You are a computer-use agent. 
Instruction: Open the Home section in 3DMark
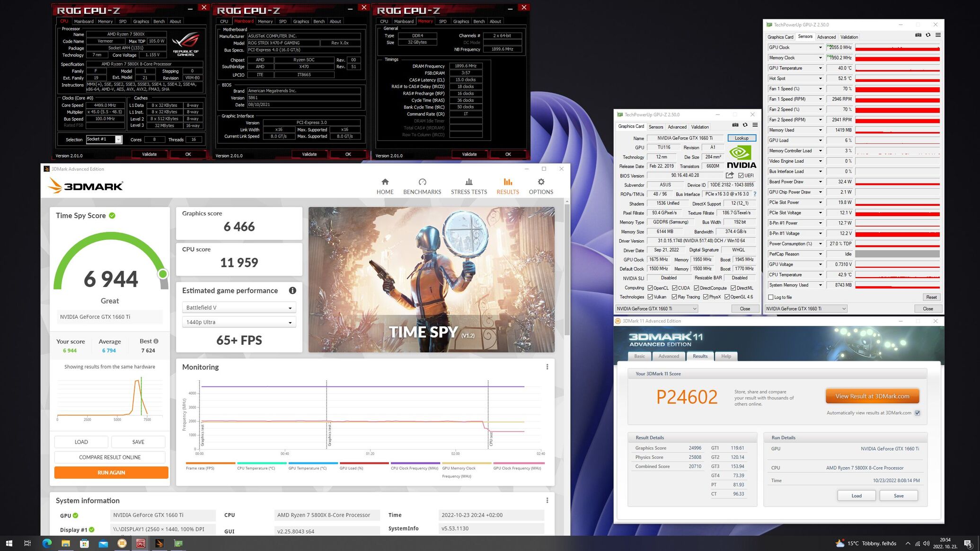pyautogui.click(x=385, y=186)
